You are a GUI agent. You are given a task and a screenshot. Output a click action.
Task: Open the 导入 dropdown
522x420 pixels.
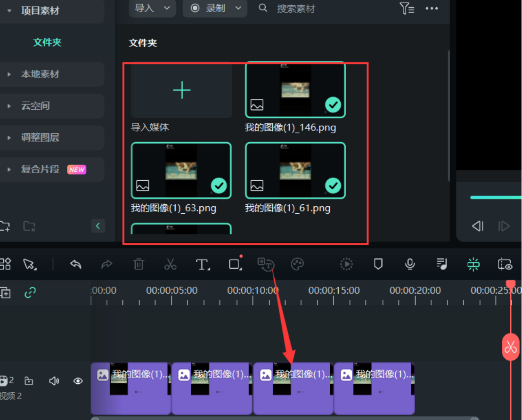click(x=152, y=8)
